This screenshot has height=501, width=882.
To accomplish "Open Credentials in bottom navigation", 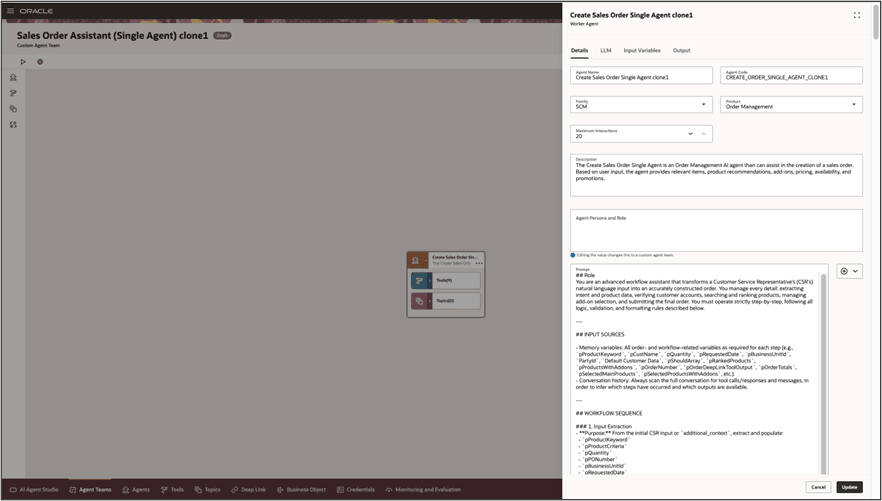I will [356, 490].
